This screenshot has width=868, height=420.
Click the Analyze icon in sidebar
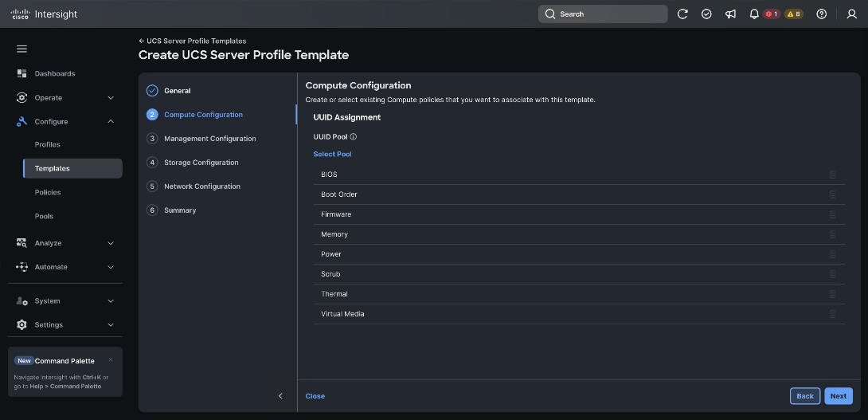tap(22, 243)
